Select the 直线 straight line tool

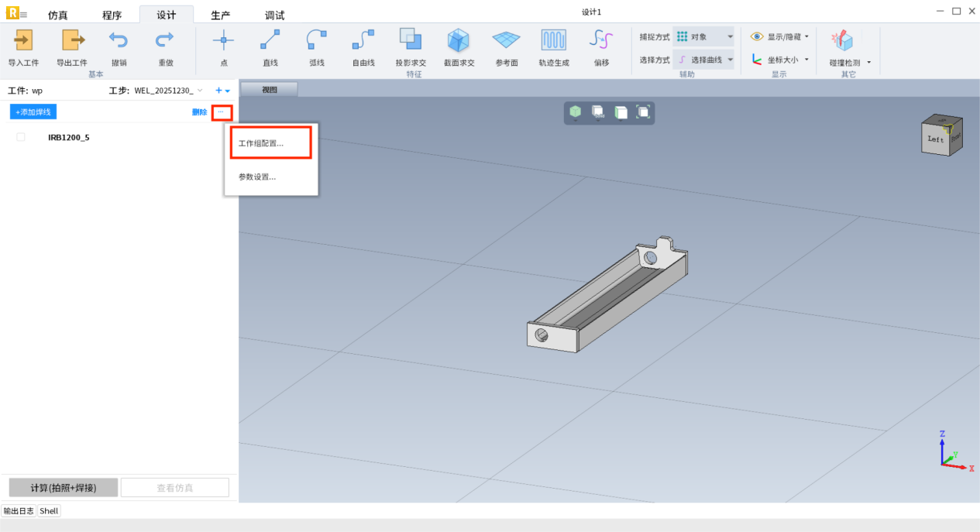click(x=270, y=40)
